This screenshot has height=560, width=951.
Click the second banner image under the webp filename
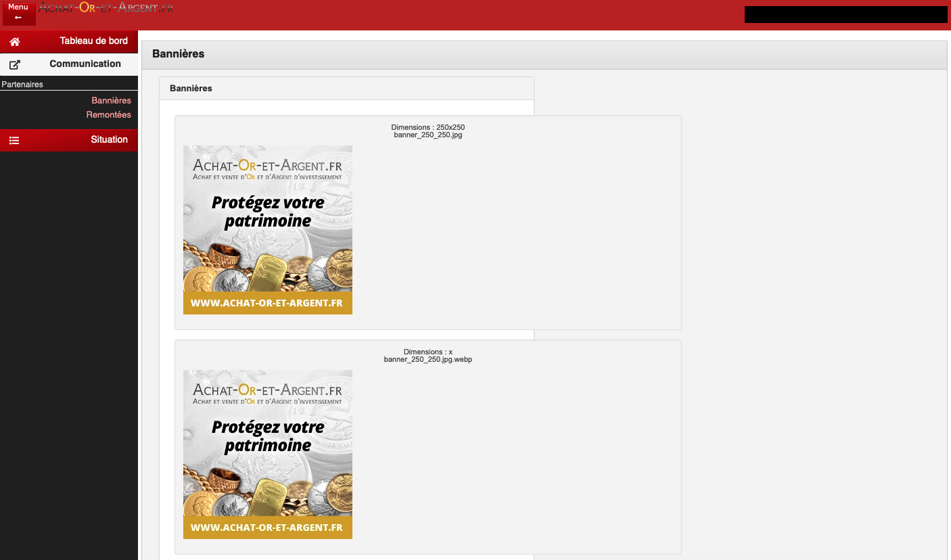(x=267, y=454)
